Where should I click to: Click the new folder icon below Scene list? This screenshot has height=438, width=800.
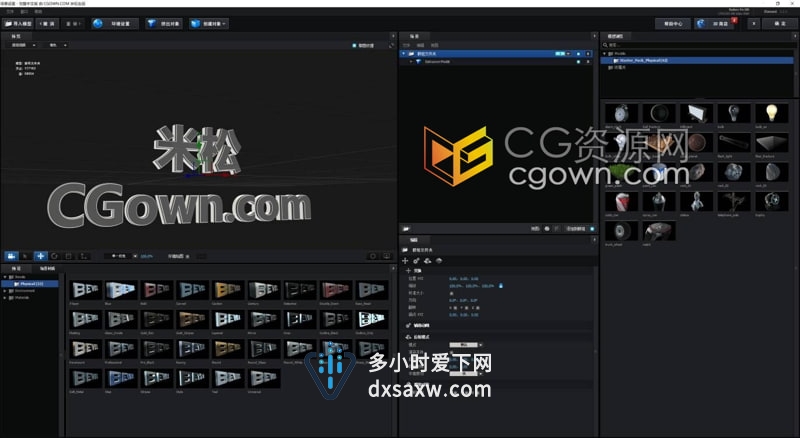pos(406,229)
